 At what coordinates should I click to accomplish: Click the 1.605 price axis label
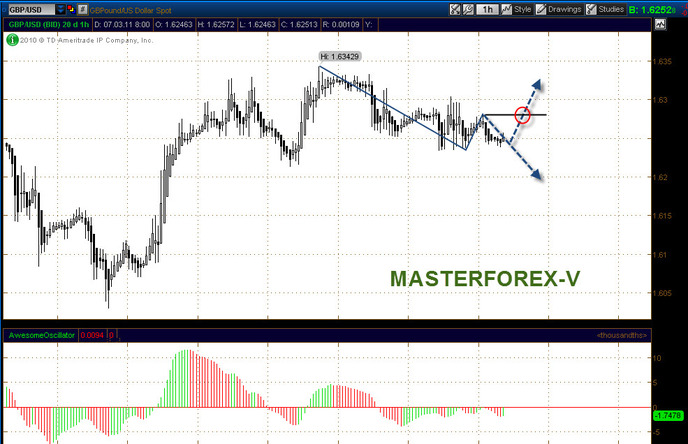point(663,293)
